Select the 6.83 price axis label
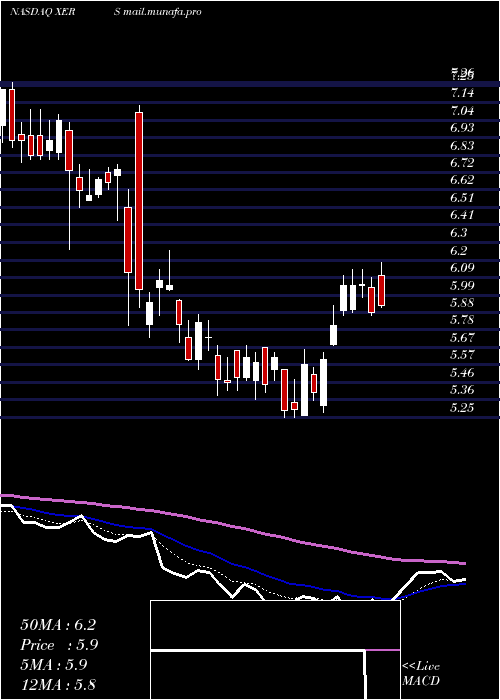This screenshot has height=700, width=500. pyautogui.click(x=462, y=146)
